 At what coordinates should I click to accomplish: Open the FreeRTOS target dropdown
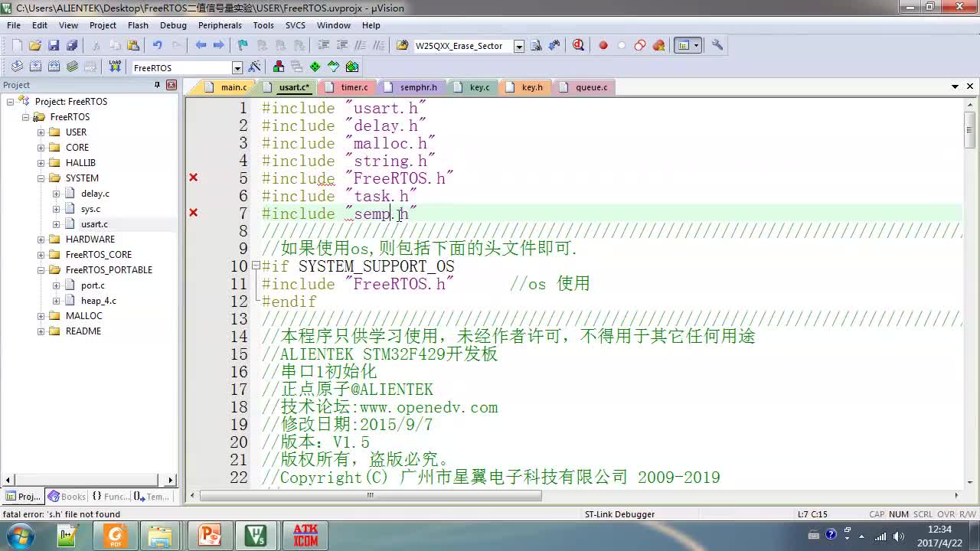[x=237, y=68]
